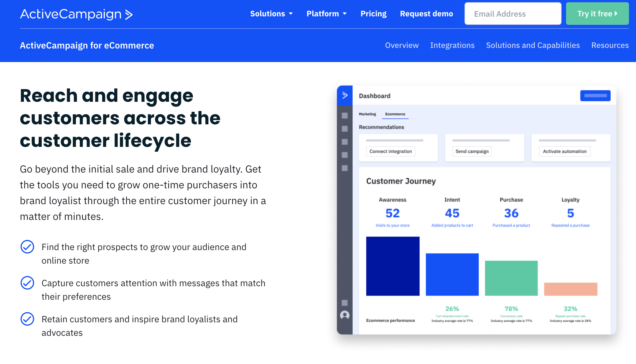The width and height of the screenshot is (636, 364).
Task: Open the Pricing page
Action: point(373,14)
